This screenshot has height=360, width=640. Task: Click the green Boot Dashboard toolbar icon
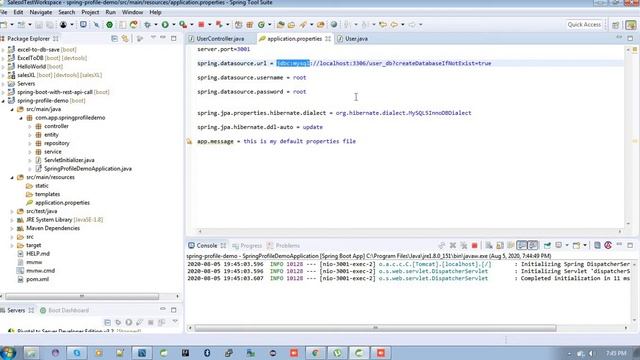(109, 24)
